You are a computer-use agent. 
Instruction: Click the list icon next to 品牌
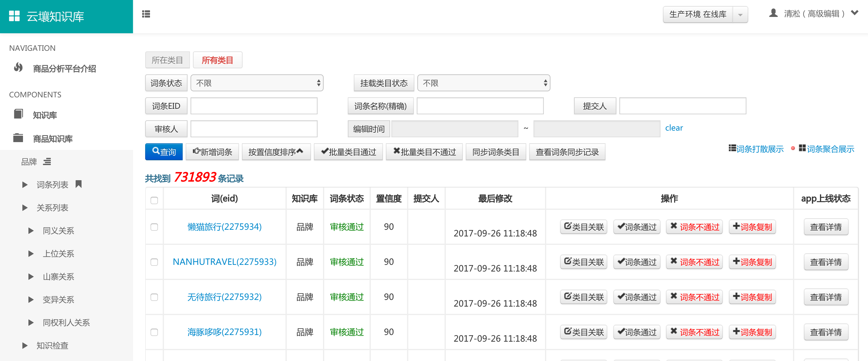47,162
